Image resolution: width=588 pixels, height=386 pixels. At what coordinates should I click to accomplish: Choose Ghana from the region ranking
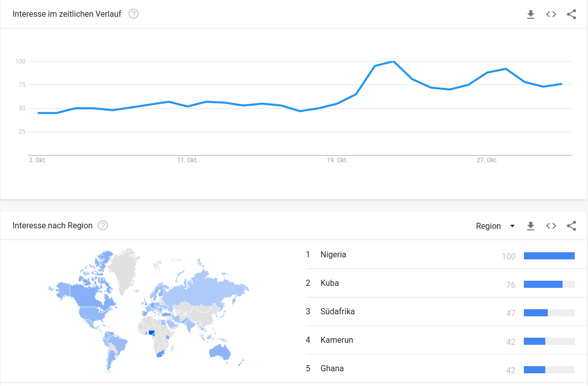tap(332, 368)
